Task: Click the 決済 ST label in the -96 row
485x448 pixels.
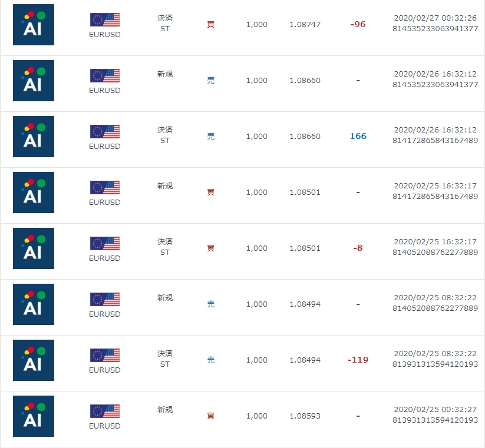Action: (x=165, y=23)
